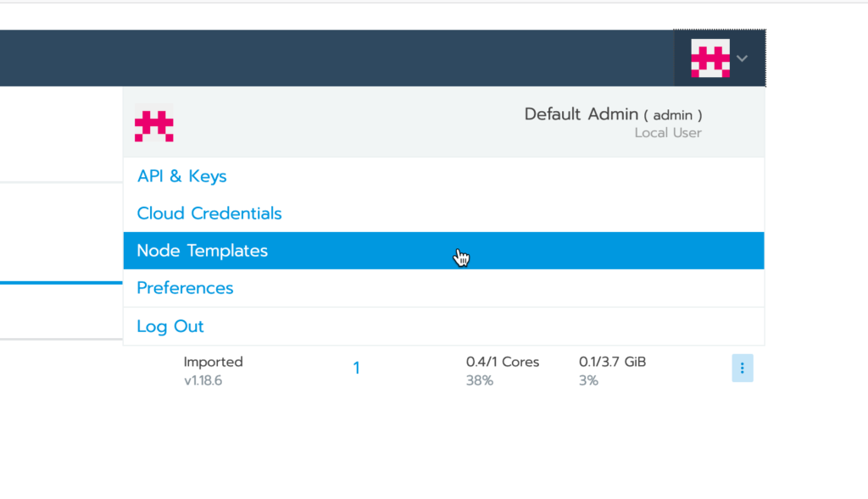Screen dimensions: 868x499
Task: Click the pink user avatar in header
Action: tap(710, 58)
